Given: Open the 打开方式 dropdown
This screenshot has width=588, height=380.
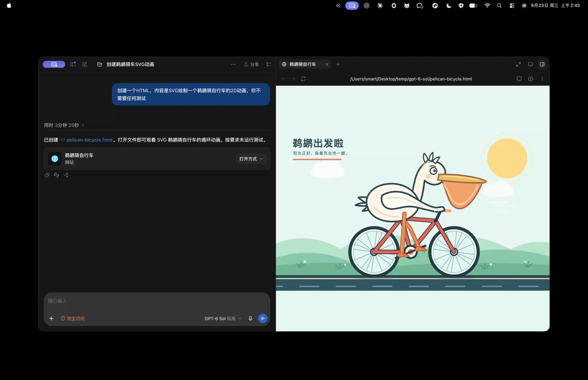Looking at the screenshot, I should [251, 159].
